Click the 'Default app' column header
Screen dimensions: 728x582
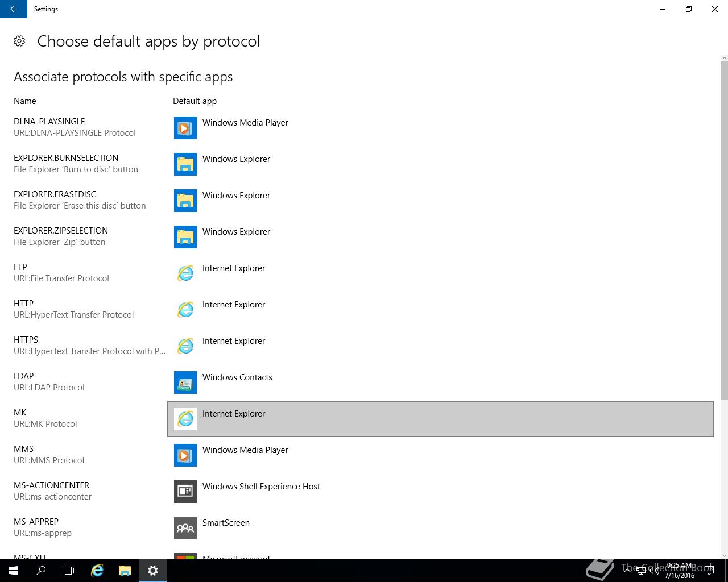click(195, 101)
